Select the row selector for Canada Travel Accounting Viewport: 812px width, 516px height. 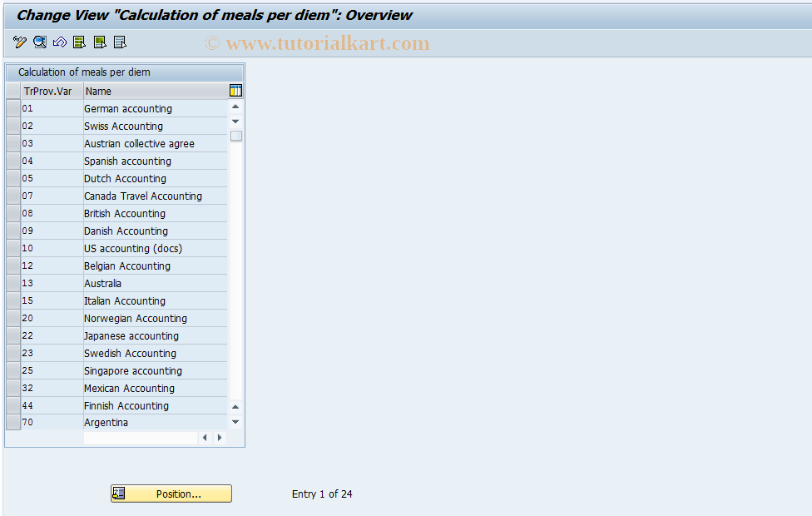(x=13, y=196)
